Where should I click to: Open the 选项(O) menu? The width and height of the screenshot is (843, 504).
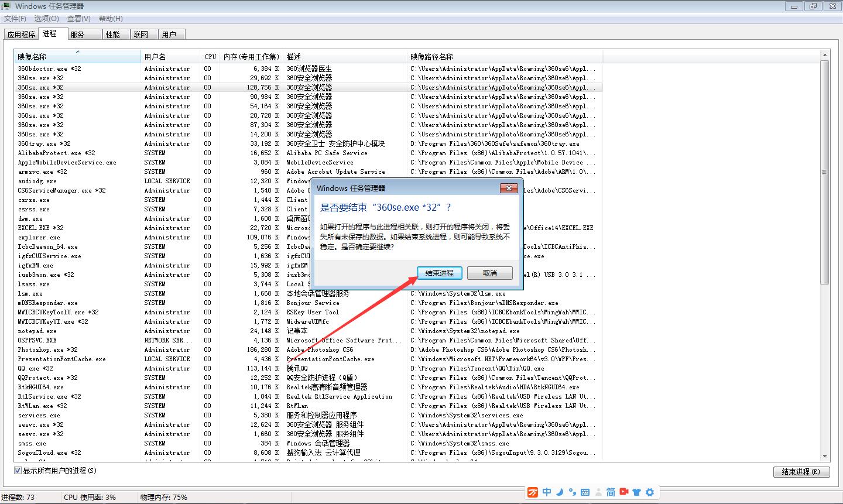(47, 19)
